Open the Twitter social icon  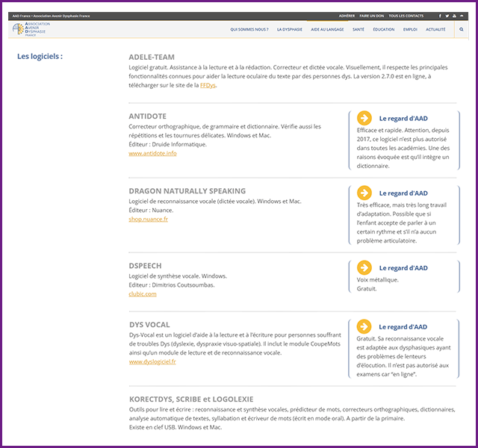pos(447,16)
